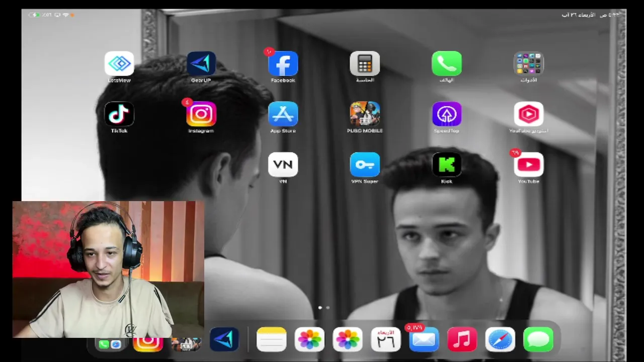Open the Utilities folder of apps
Image resolution: width=644 pixels, height=362 pixels.
529,64
